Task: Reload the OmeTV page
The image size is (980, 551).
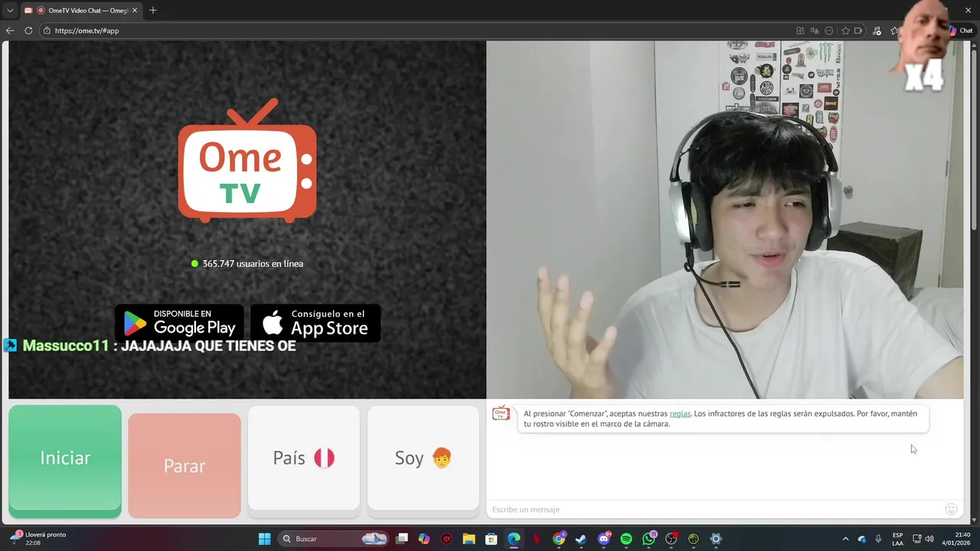Action: click(28, 31)
